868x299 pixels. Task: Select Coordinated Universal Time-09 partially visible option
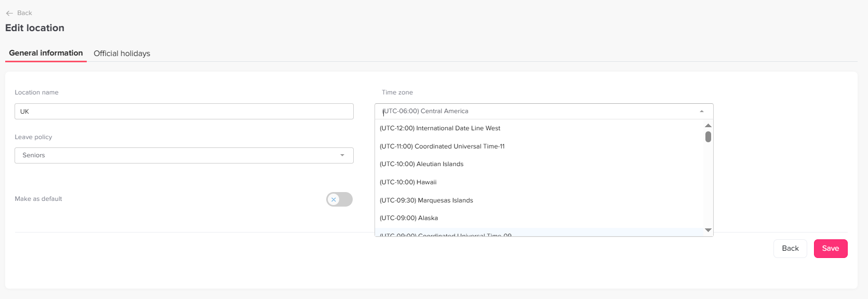point(445,234)
